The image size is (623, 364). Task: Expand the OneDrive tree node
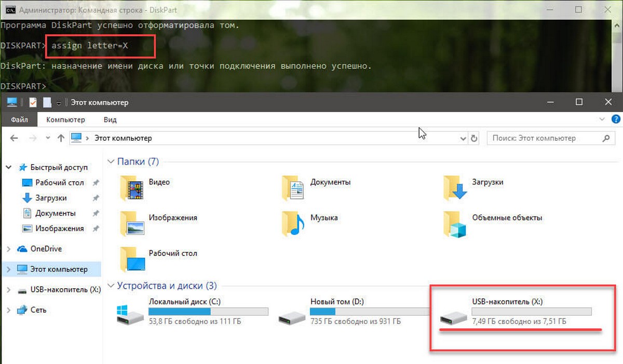coord(8,249)
